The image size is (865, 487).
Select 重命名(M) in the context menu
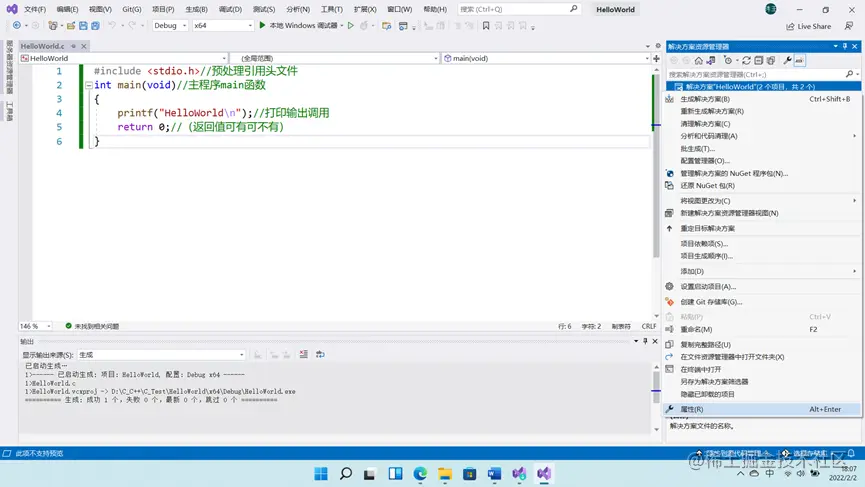(x=761, y=329)
